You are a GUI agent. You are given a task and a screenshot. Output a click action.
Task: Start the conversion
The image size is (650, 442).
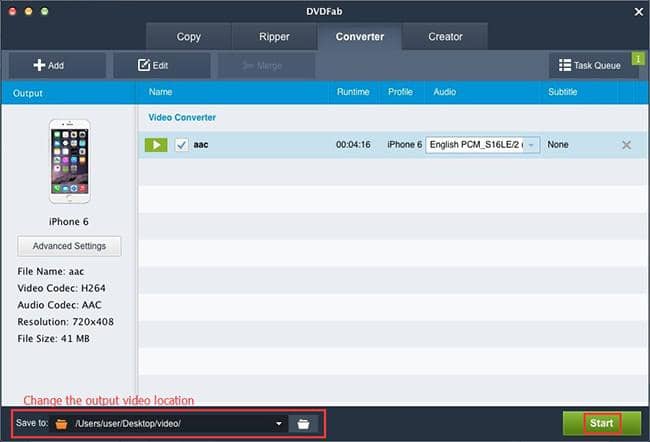(601, 423)
